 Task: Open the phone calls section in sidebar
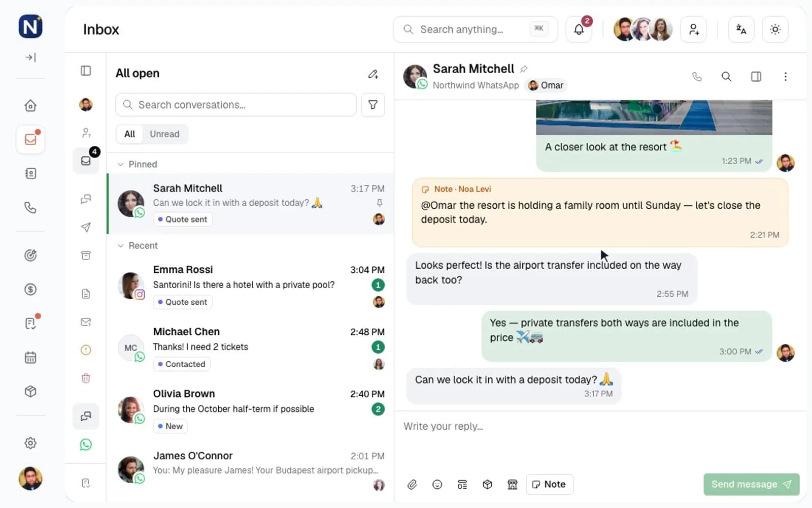pyautogui.click(x=30, y=207)
